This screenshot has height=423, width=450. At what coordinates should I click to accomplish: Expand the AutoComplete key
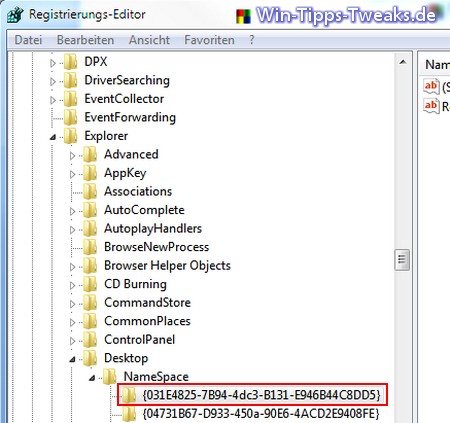click(x=72, y=211)
